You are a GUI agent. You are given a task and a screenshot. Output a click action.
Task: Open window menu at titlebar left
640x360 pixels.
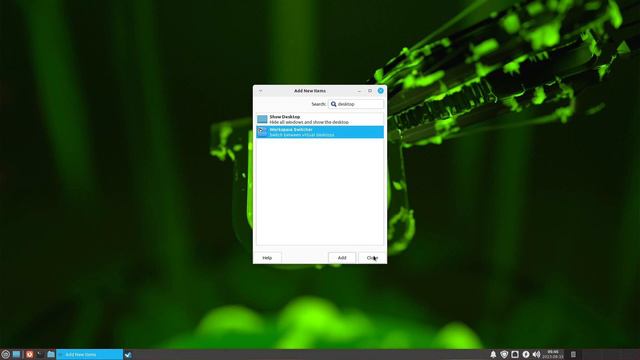click(x=260, y=91)
